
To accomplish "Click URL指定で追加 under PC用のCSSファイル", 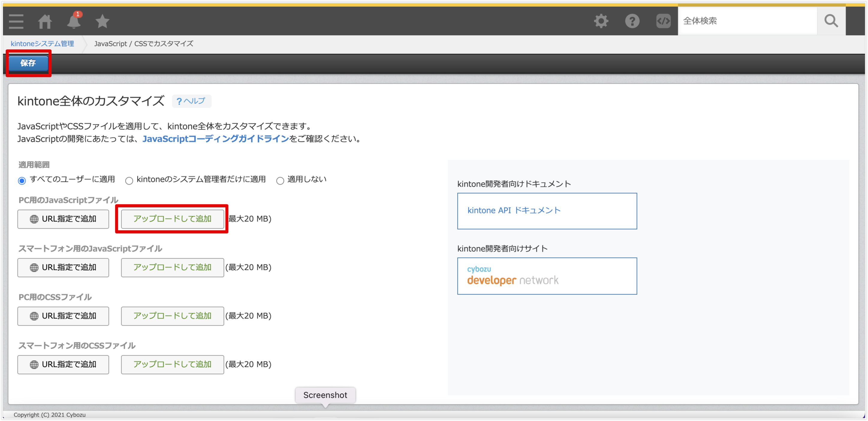I will click(63, 316).
